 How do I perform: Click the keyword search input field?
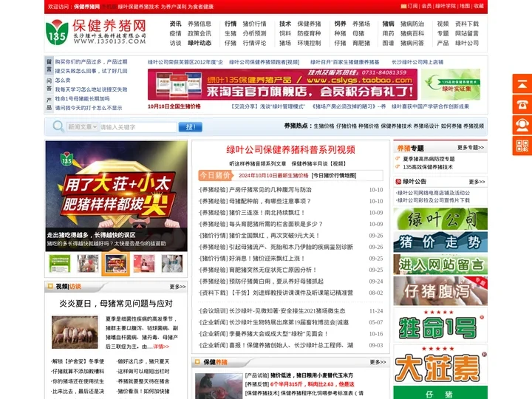137,127
